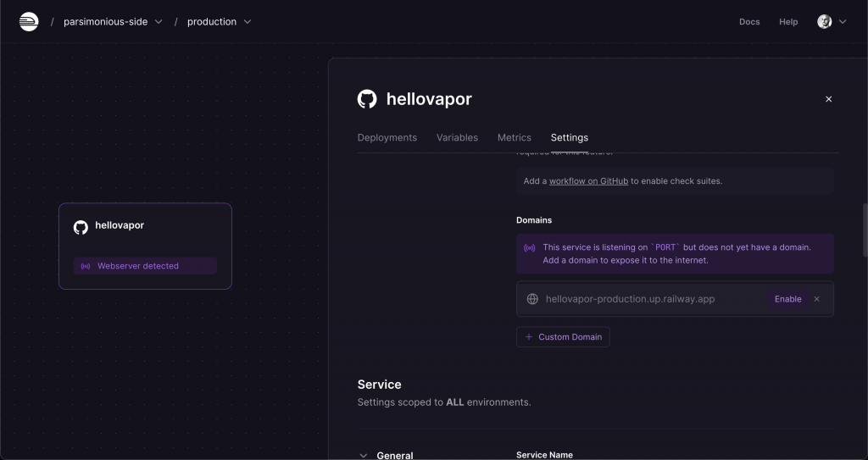
Task: Switch to the Variables tab
Action: tap(457, 137)
